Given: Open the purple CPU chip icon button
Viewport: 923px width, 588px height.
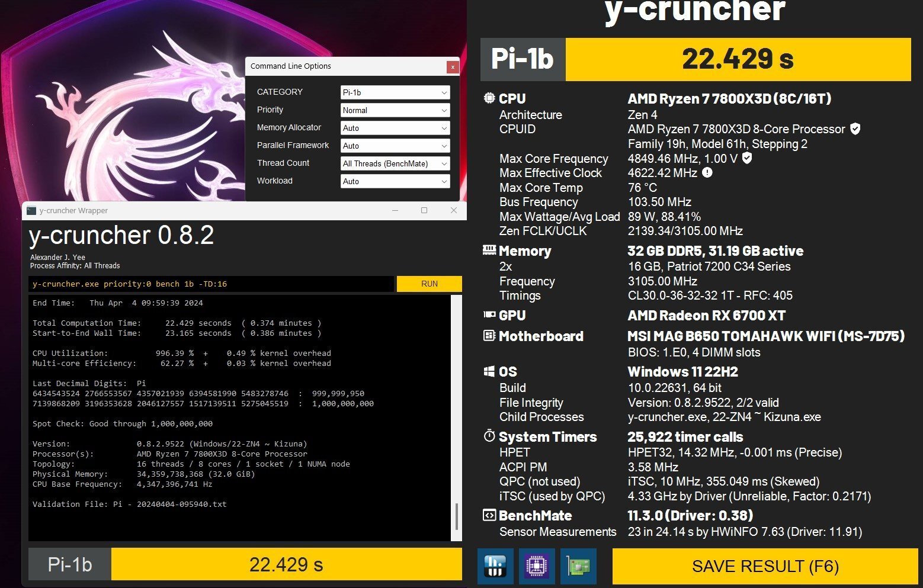Looking at the screenshot, I should point(537,566).
